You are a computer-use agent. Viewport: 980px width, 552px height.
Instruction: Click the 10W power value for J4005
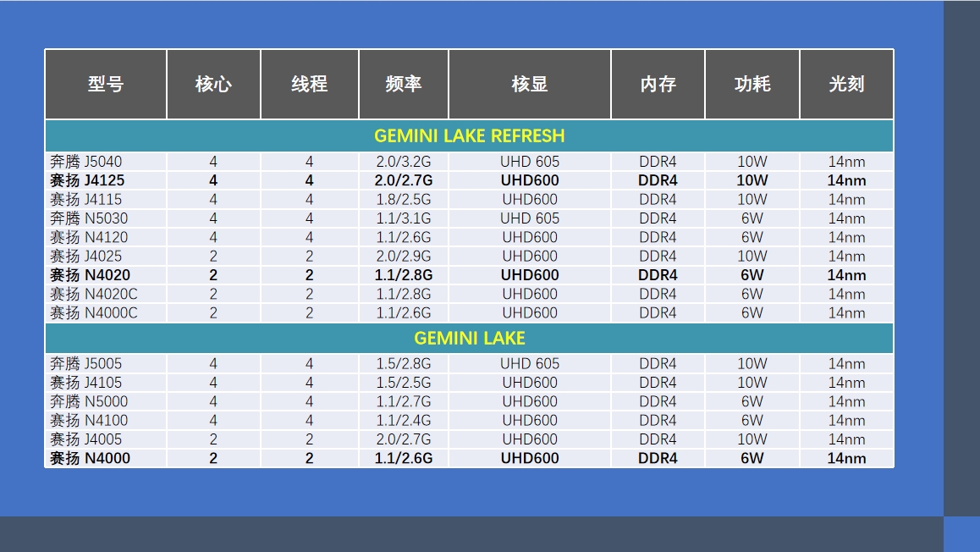[752, 439]
